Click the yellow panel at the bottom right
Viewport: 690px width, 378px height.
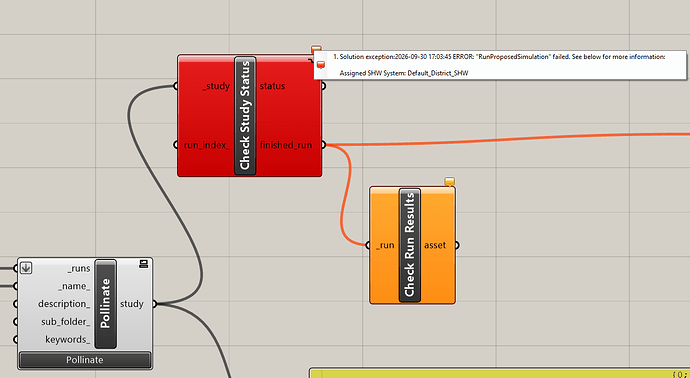[499, 373]
